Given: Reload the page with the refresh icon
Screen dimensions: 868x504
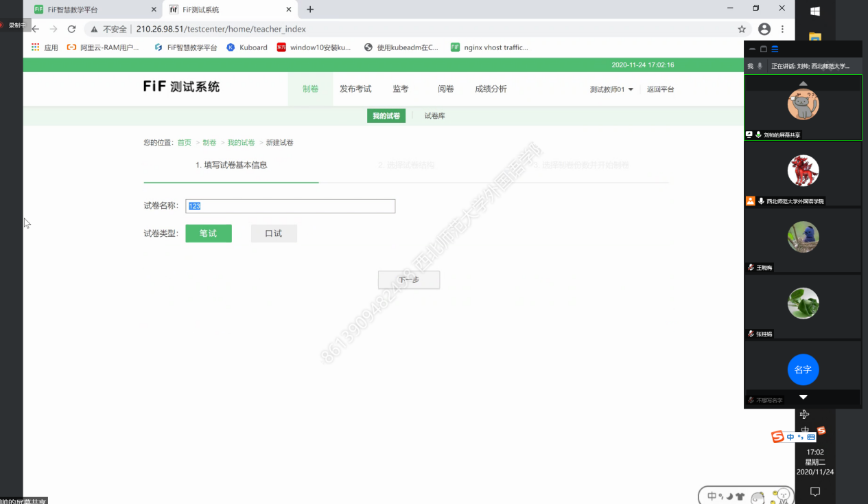Looking at the screenshot, I should coord(71,30).
